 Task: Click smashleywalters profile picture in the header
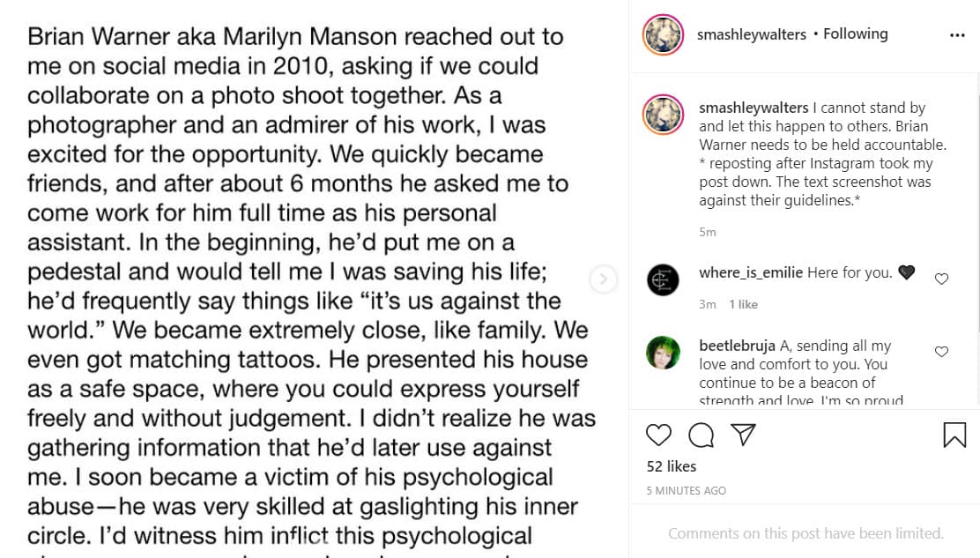[x=663, y=34]
